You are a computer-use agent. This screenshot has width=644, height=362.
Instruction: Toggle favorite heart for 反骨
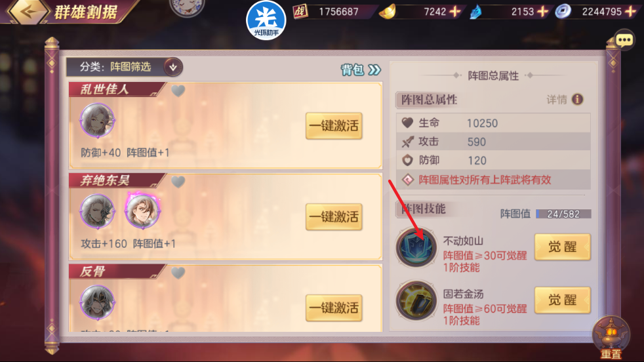pyautogui.click(x=178, y=273)
